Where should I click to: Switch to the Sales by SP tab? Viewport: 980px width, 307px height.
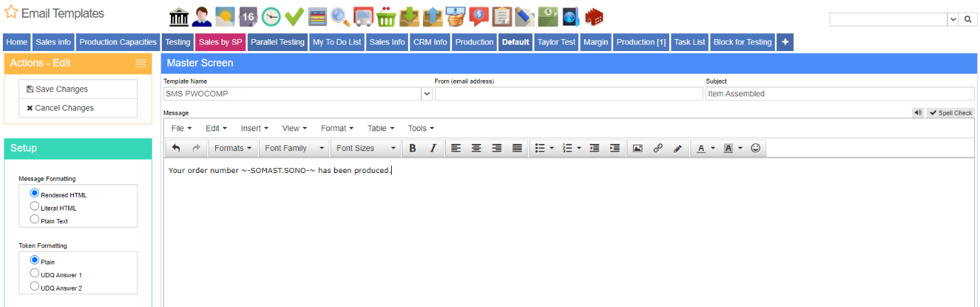coord(221,42)
